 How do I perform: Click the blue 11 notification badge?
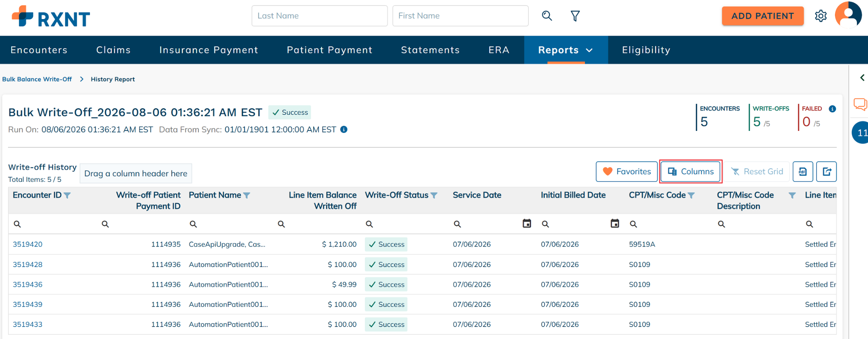point(860,133)
